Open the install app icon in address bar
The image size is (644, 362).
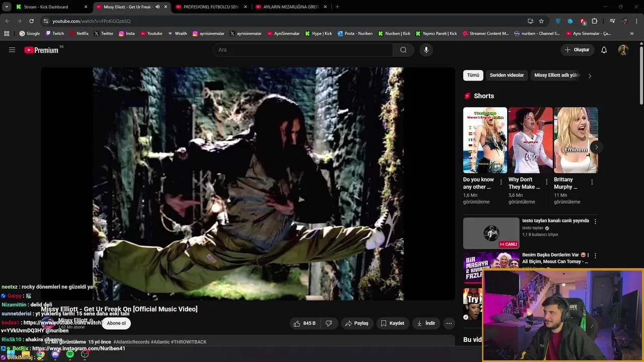point(530,21)
